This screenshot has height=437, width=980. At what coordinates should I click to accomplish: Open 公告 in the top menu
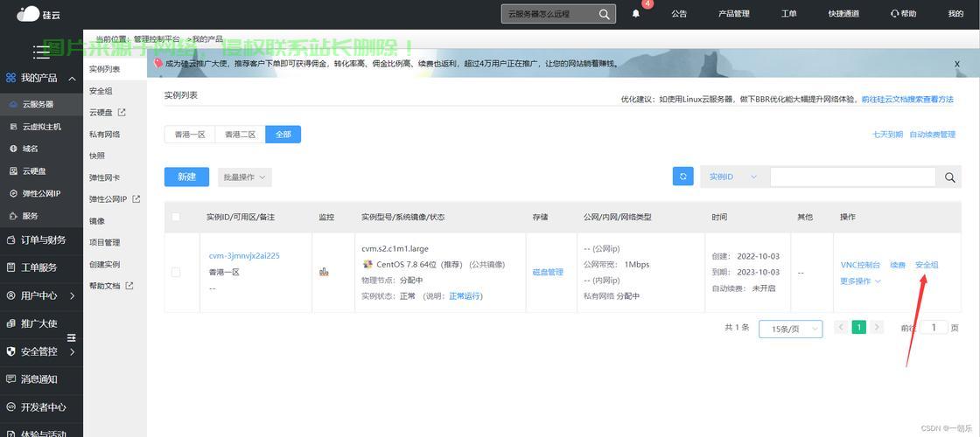[679, 14]
